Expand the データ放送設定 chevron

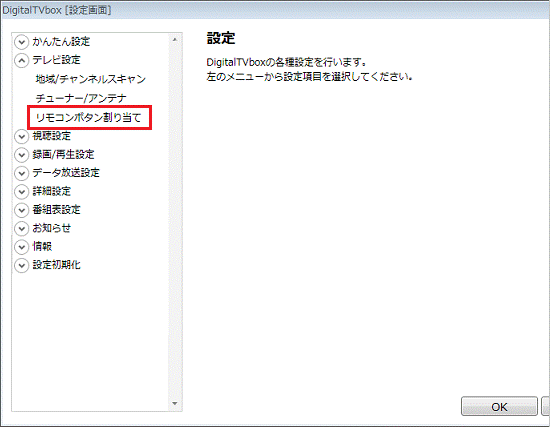[21, 173]
